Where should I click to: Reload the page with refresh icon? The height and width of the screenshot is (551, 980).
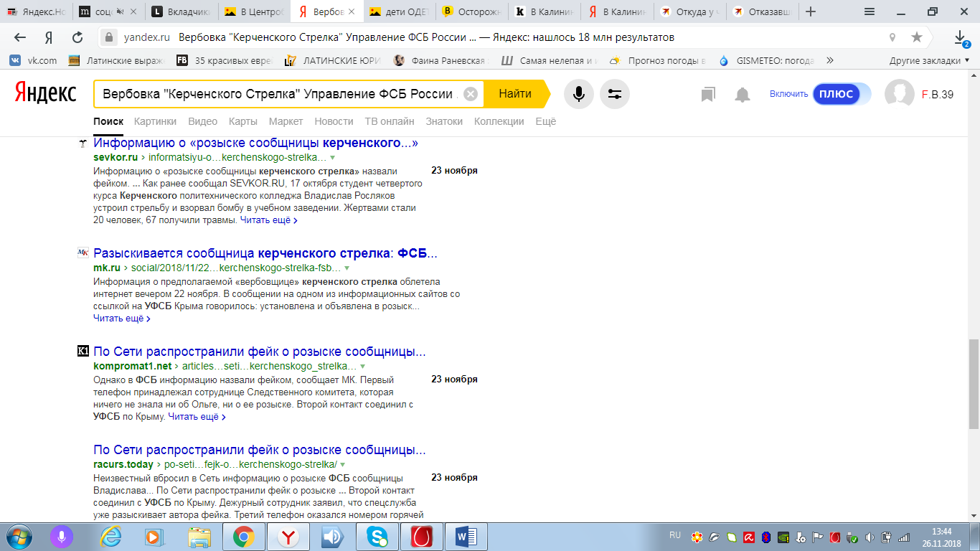(x=77, y=37)
